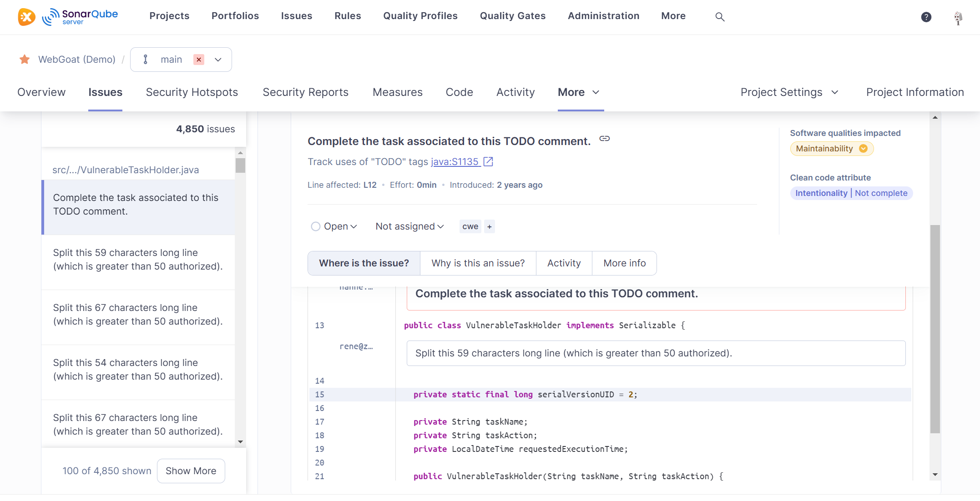Switch to the Security Hotspots tab
Image resolution: width=980 pixels, height=501 pixels.
click(192, 92)
